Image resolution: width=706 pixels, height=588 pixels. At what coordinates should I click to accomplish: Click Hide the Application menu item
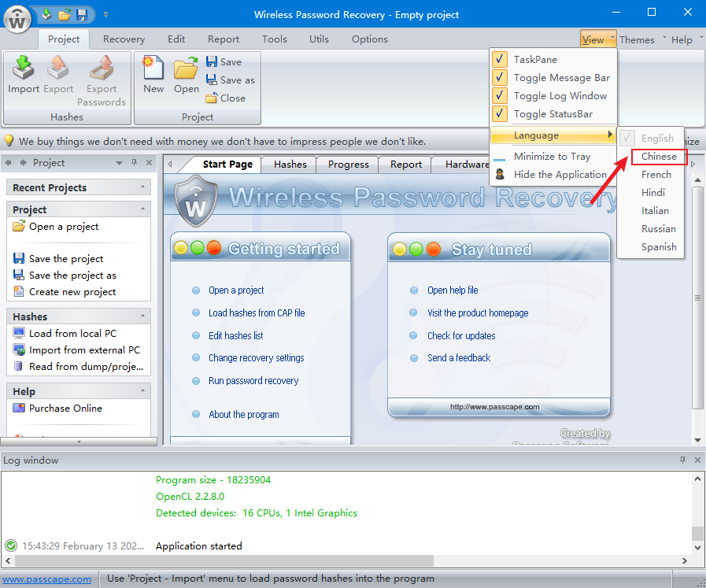coord(553,174)
